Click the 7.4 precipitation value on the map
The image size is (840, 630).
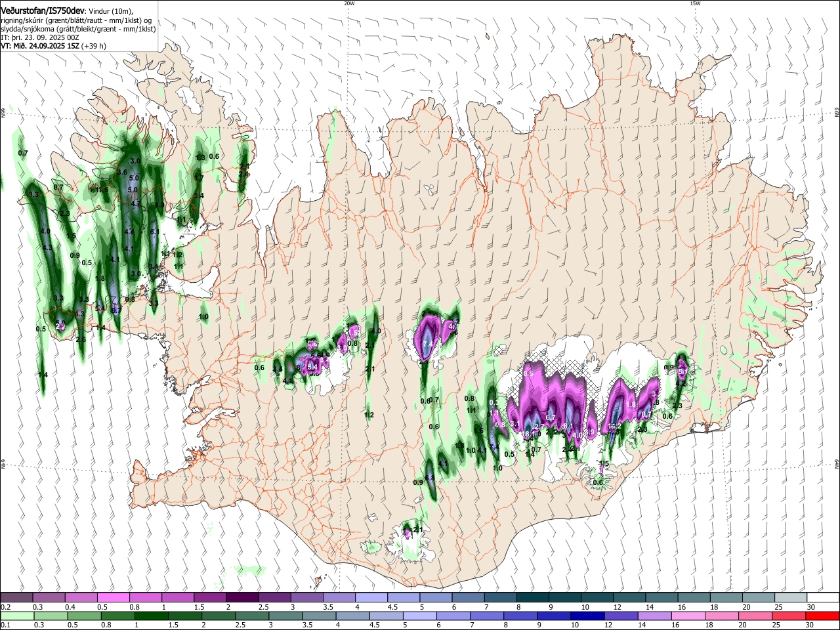(427, 345)
